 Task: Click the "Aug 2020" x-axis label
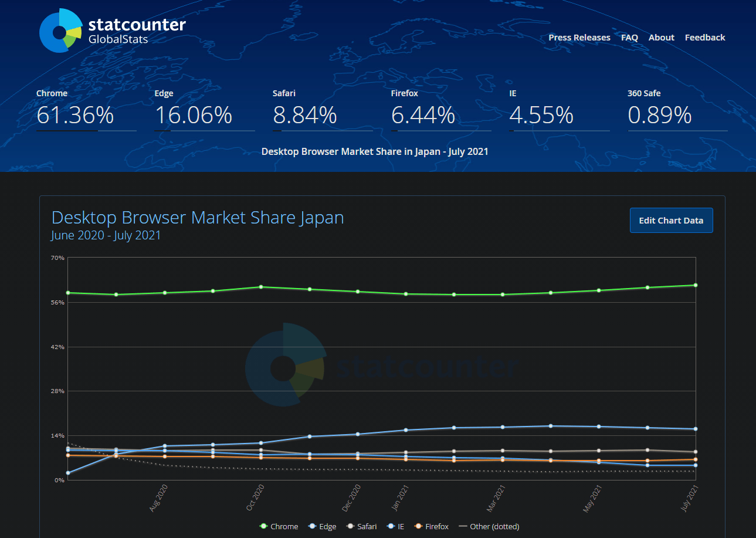(x=158, y=498)
